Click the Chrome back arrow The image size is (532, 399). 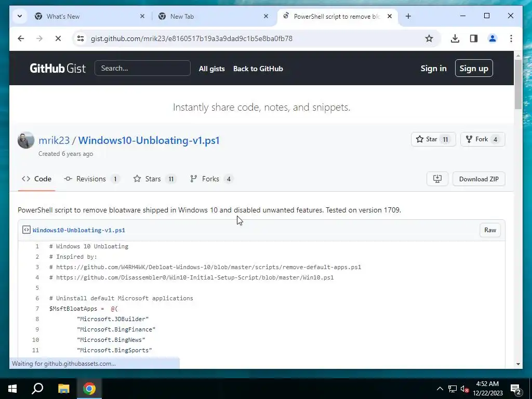click(x=21, y=38)
